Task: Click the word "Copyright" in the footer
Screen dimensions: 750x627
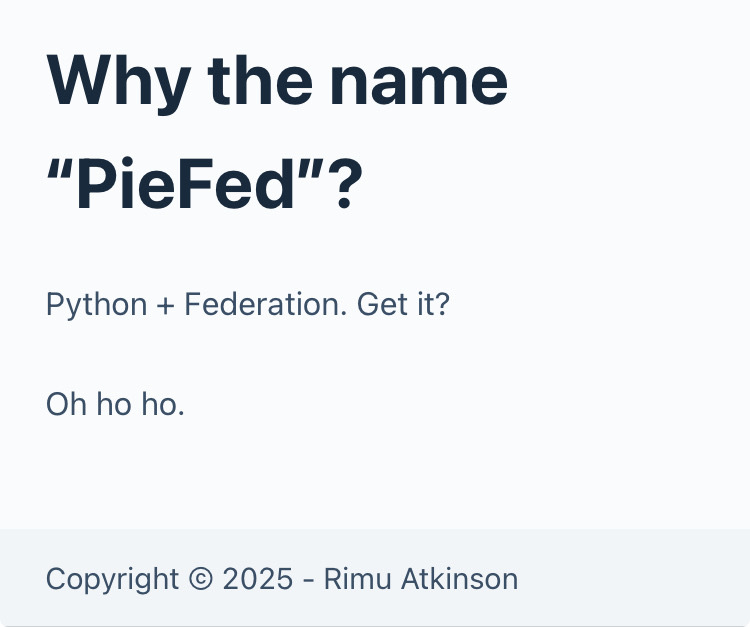Action: tap(112, 578)
